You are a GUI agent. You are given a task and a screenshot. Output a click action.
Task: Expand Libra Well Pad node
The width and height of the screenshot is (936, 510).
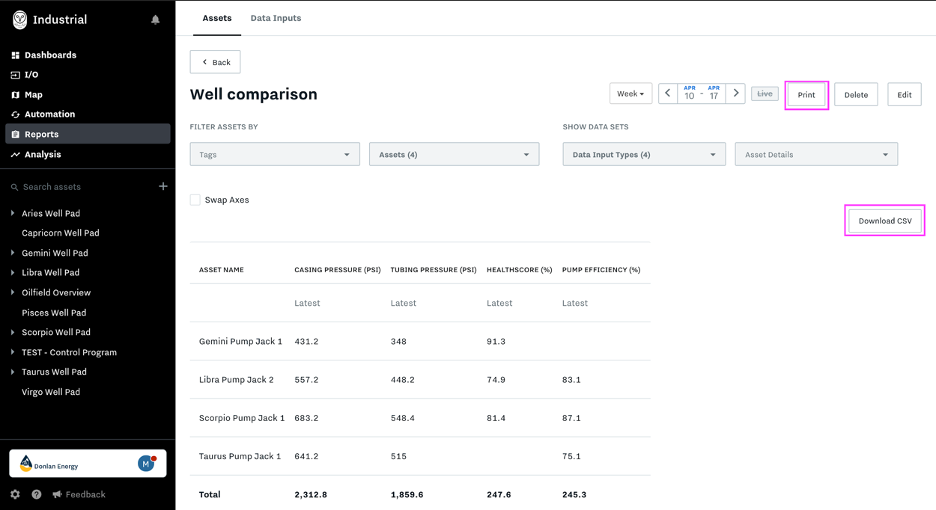(x=13, y=272)
